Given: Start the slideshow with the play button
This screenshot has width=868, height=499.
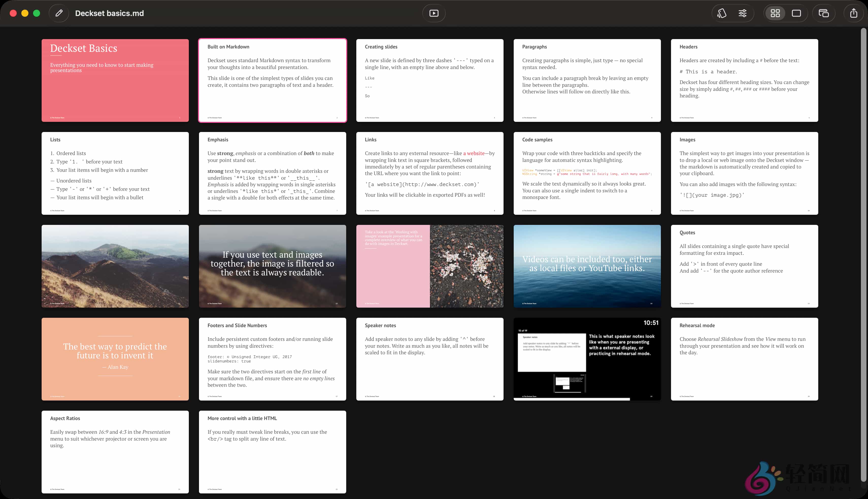Looking at the screenshot, I should 433,13.
